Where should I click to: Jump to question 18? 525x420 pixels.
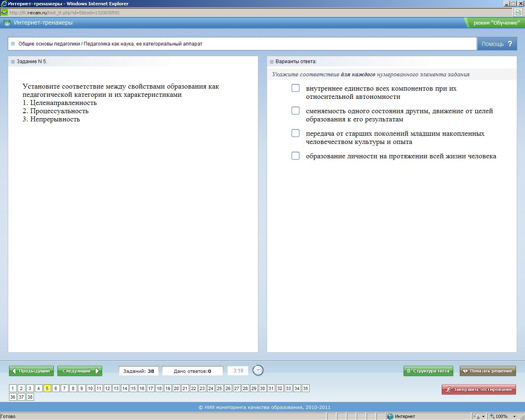pyautogui.click(x=159, y=388)
